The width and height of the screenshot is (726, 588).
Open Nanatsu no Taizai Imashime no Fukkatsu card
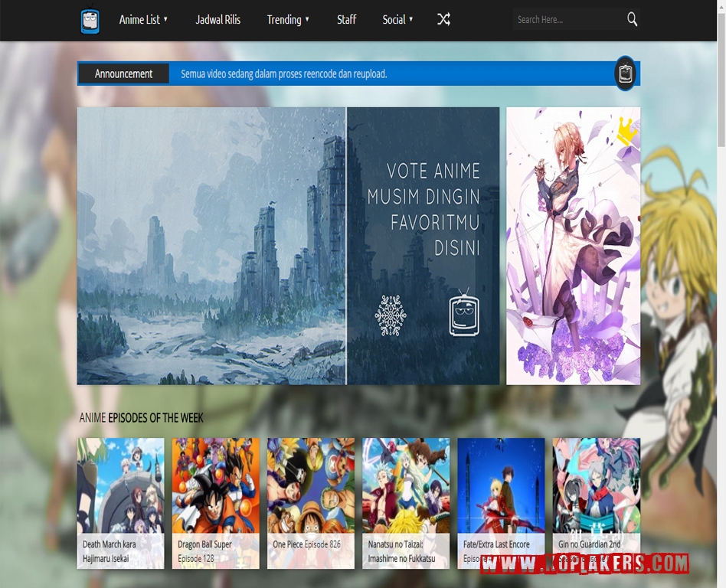coord(406,503)
